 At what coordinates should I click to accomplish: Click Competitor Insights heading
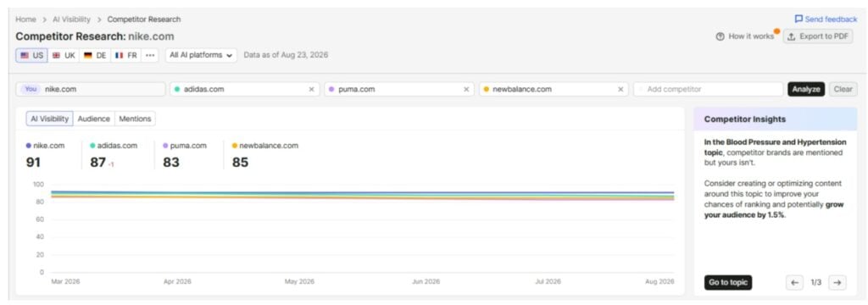pos(744,119)
